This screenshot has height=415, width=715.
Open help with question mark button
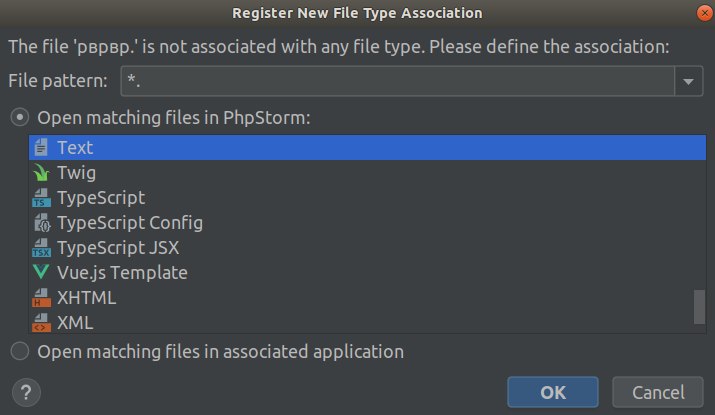tap(26, 392)
